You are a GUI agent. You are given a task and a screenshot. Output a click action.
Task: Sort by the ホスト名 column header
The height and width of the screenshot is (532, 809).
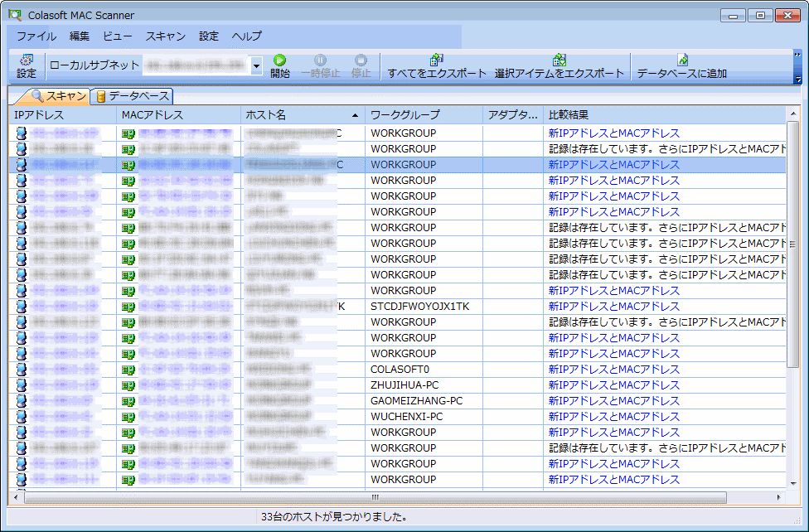303,115
